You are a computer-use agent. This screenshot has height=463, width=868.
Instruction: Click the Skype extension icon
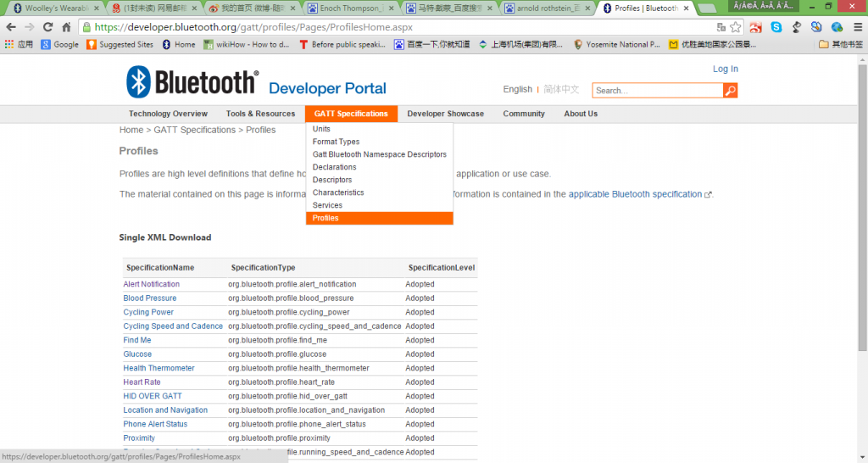pyautogui.click(x=776, y=27)
